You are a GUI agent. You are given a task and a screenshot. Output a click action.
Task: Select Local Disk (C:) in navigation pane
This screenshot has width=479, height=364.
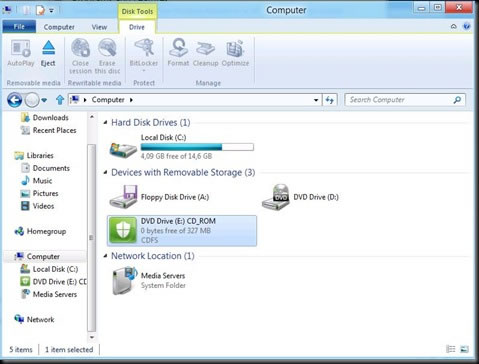[x=49, y=269]
